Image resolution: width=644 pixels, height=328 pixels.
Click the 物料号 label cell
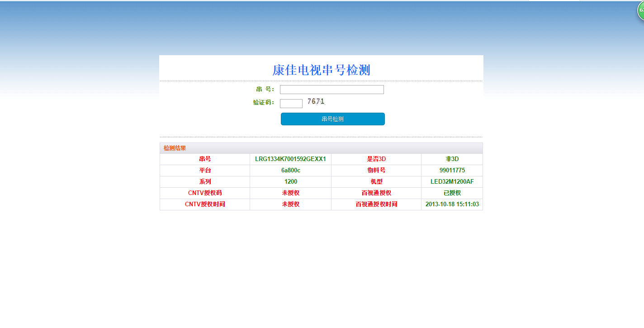[x=376, y=171]
